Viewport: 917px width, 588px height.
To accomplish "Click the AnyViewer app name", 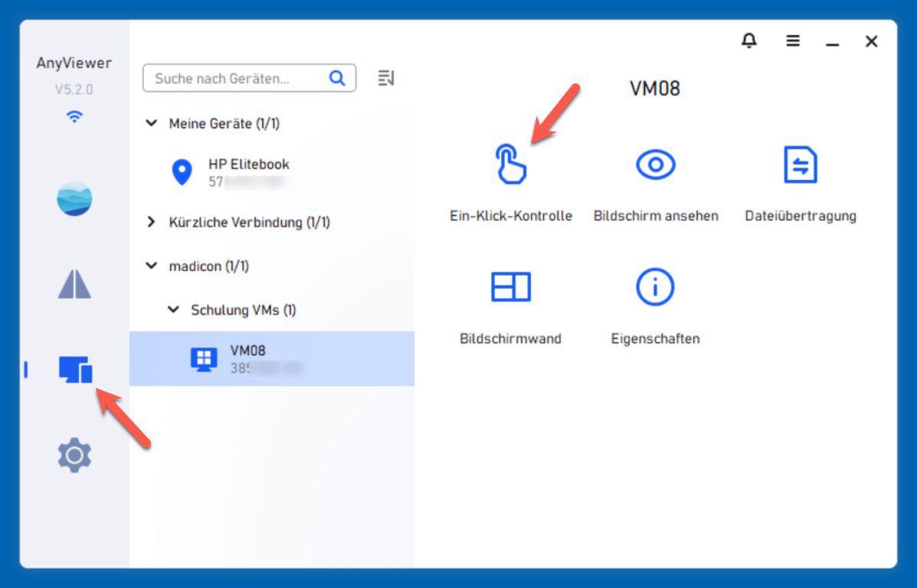I will pyautogui.click(x=74, y=63).
